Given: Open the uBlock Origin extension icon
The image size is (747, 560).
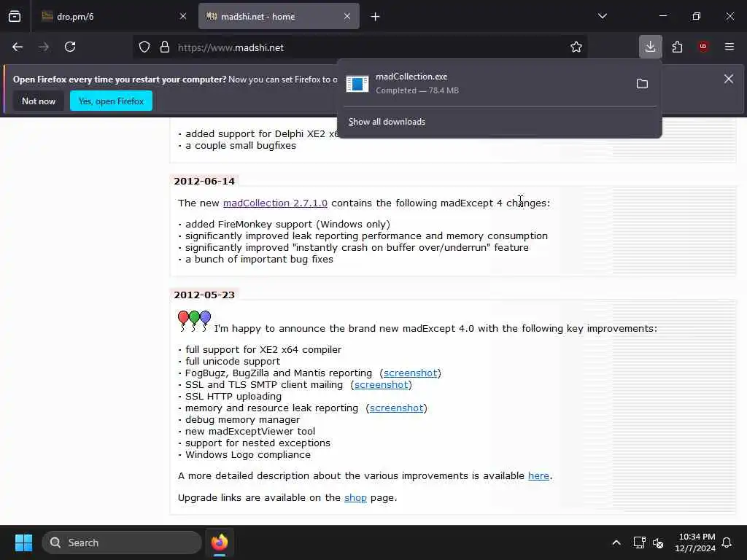Looking at the screenshot, I should pos(703,47).
